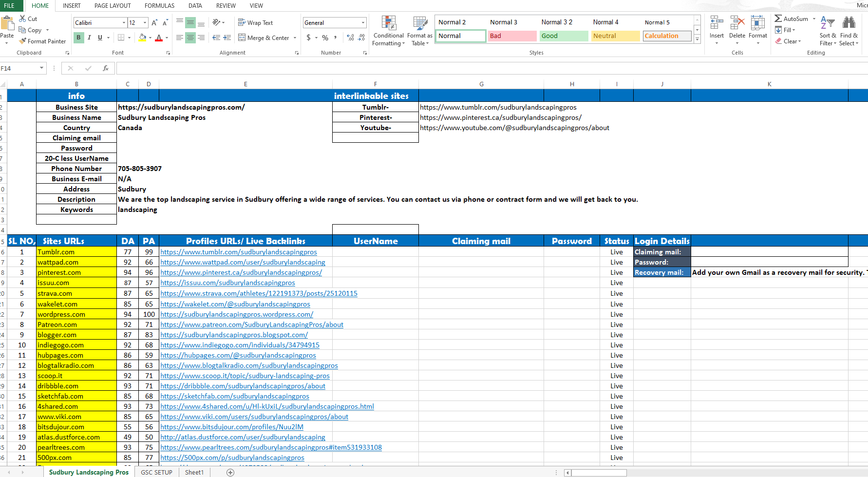Screen dimensions: 868x477
Task: Click the AutoSum sigma icon
Action: (x=778, y=19)
